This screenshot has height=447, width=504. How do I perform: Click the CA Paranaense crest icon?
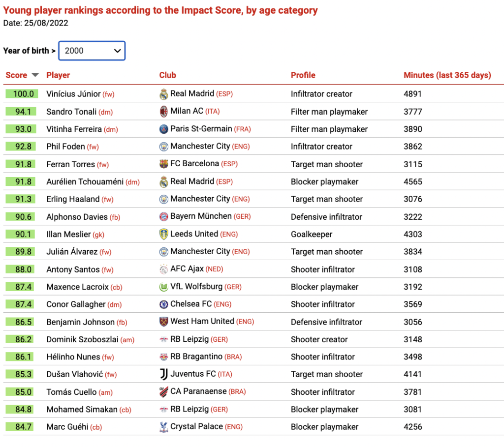tap(163, 392)
